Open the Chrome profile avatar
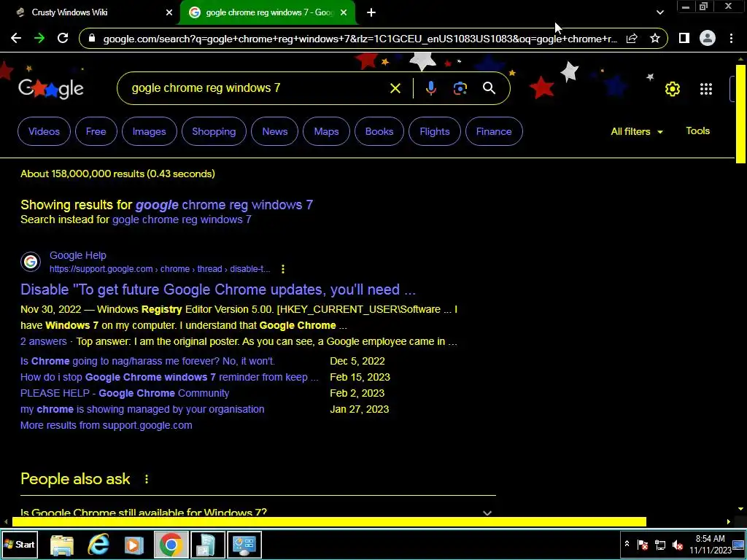 point(708,38)
